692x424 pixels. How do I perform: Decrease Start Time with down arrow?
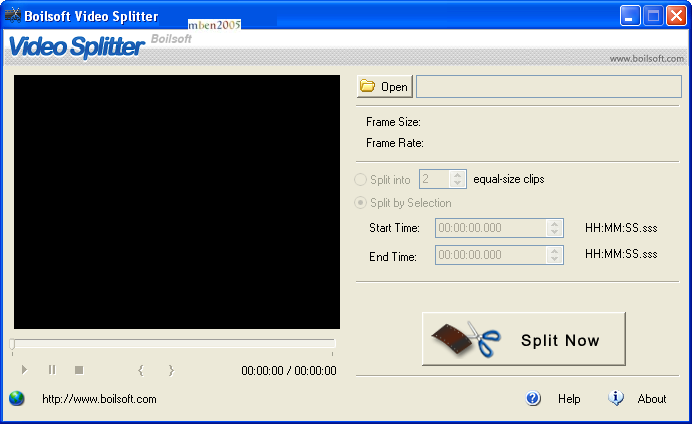pyautogui.click(x=555, y=233)
